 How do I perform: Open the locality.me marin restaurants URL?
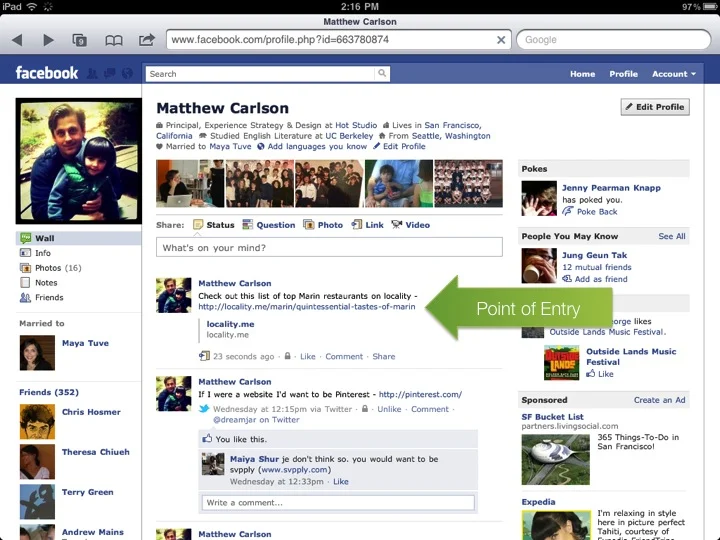tap(307, 306)
